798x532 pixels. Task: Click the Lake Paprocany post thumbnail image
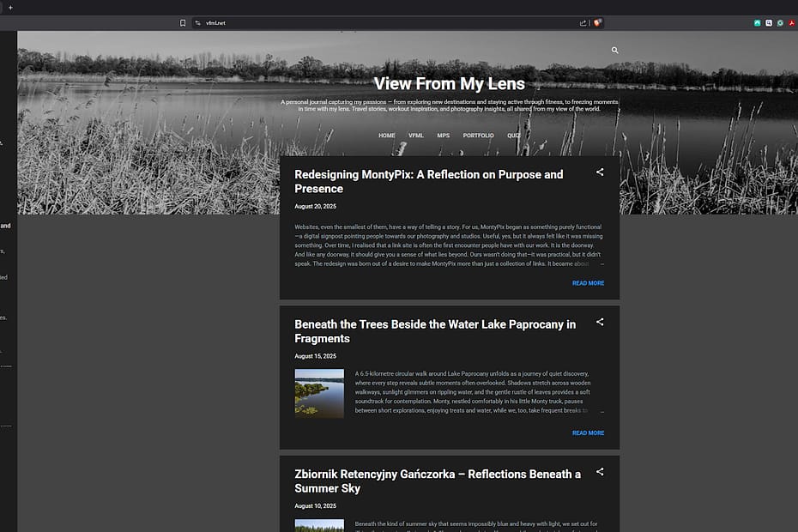(x=319, y=392)
